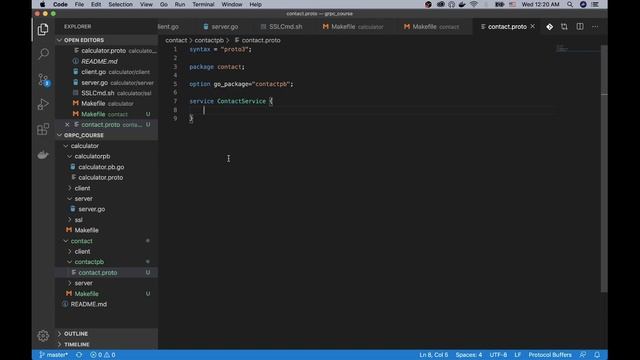Close the contact.proto editor tab
The image size is (640, 360).
[532, 27]
